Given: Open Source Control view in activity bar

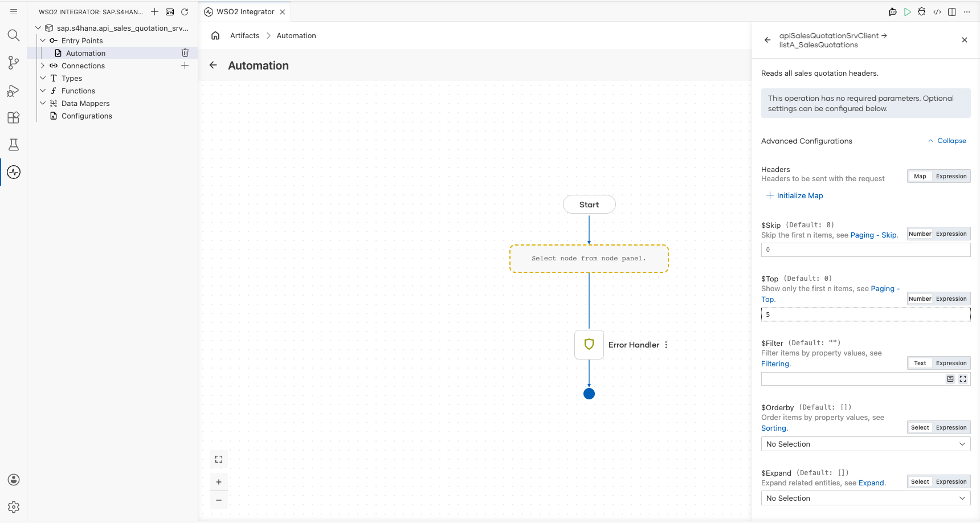Looking at the screenshot, I should point(14,63).
